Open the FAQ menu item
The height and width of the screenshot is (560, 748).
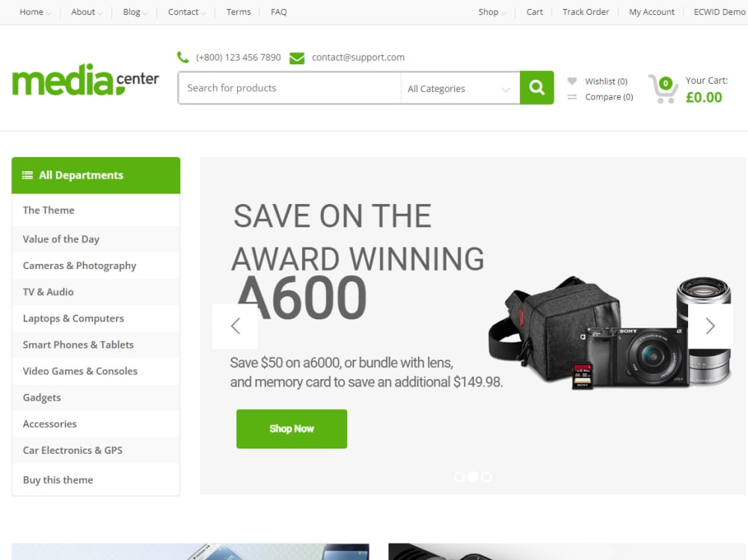click(x=278, y=12)
